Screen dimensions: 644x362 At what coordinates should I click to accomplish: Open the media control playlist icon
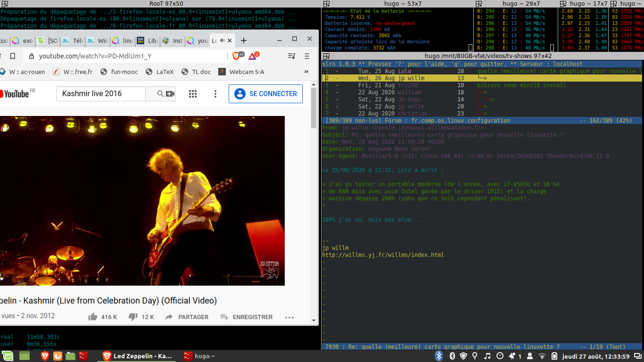pos(292,56)
